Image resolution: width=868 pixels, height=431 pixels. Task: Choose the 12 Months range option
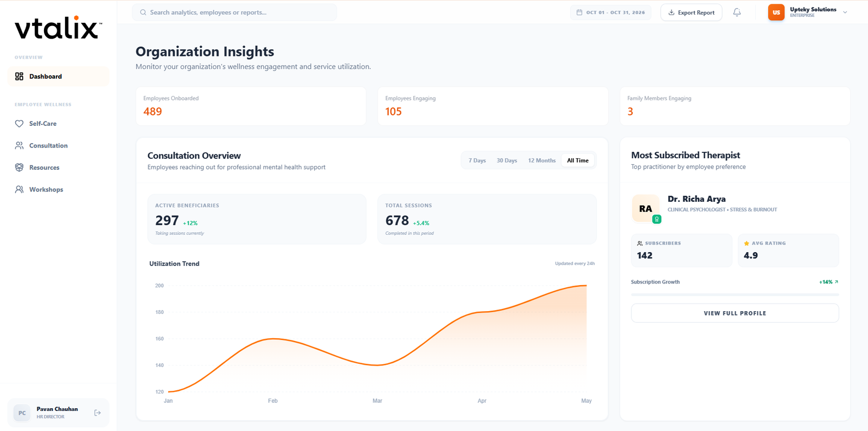(541, 160)
